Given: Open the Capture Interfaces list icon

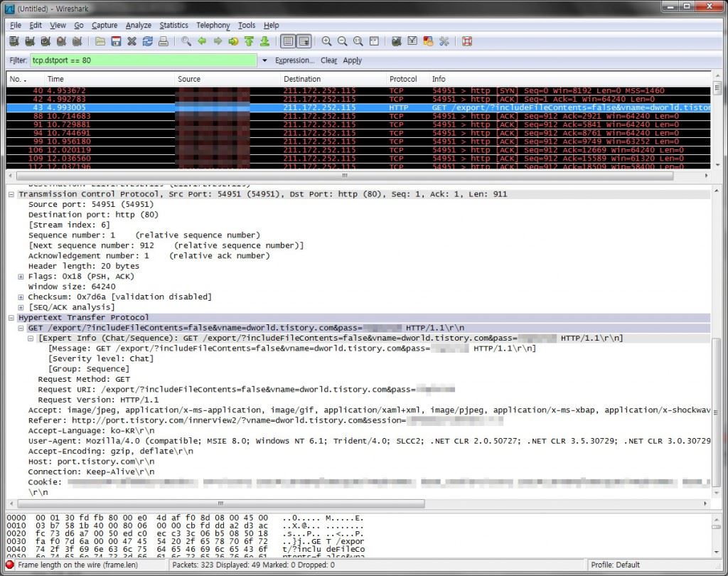Looking at the screenshot, I should 14,41.
